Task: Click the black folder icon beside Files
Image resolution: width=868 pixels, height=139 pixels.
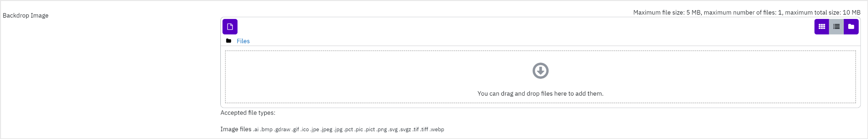Action: pos(228,41)
